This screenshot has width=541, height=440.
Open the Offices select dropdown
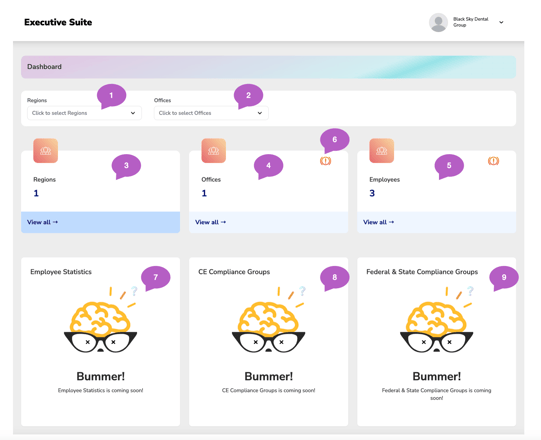pos(211,113)
